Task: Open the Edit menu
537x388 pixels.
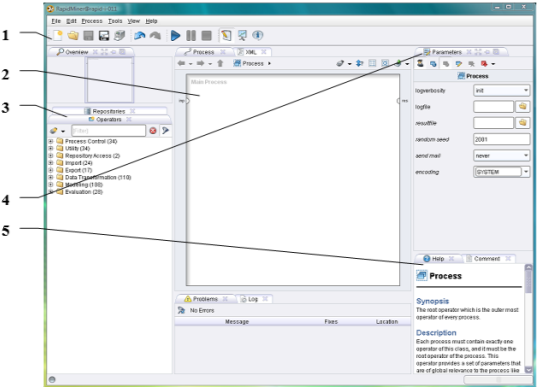Action: click(x=71, y=21)
